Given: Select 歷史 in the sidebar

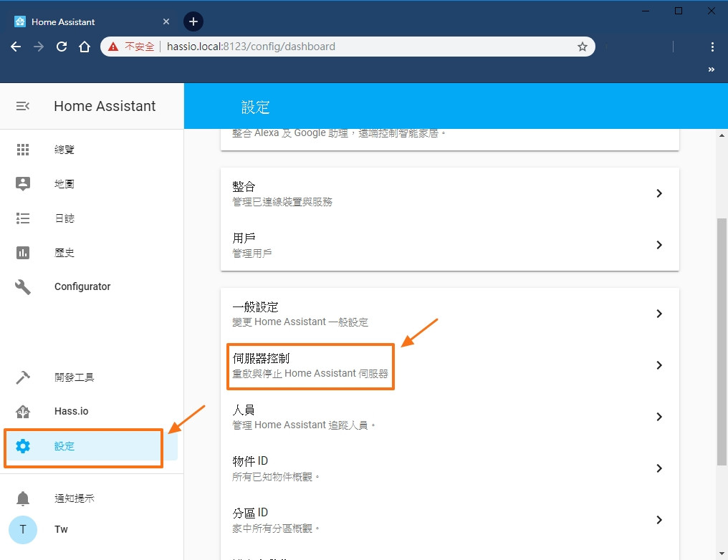Looking at the screenshot, I should pos(64,252).
